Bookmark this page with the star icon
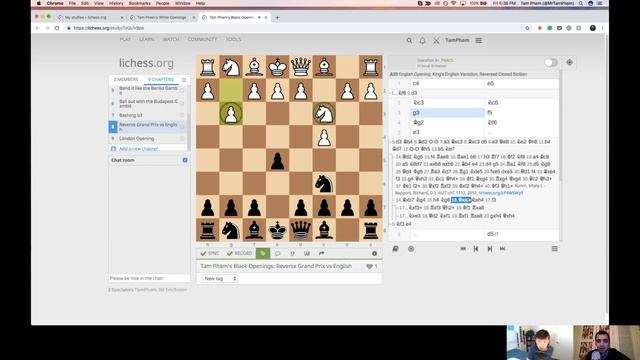The height and width of the screenshot is (360, 640). (527, 28)
